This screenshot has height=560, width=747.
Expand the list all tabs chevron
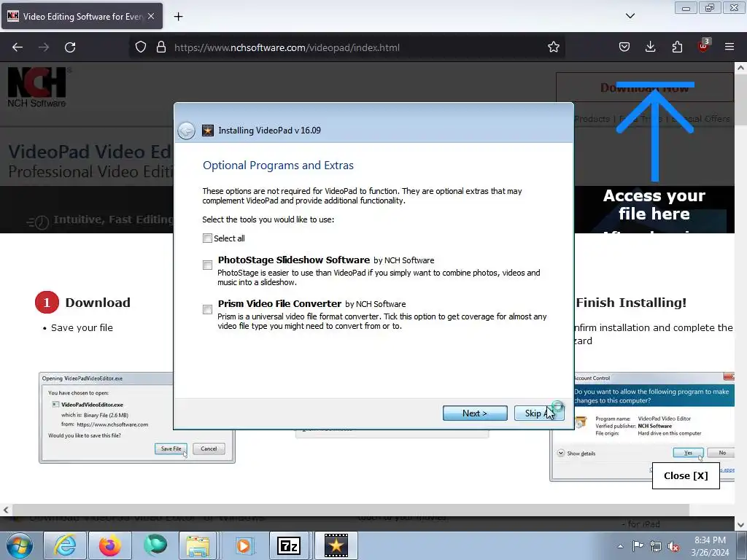tap(630, 16)
